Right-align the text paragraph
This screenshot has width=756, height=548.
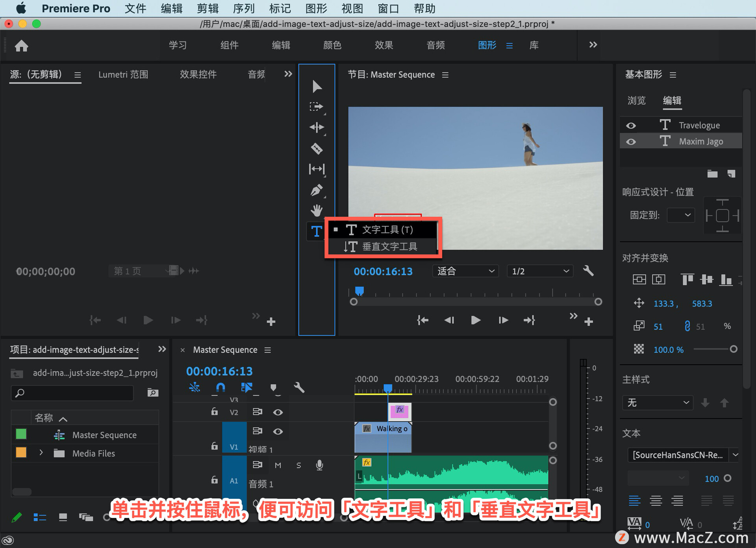[x=677, y=500]
